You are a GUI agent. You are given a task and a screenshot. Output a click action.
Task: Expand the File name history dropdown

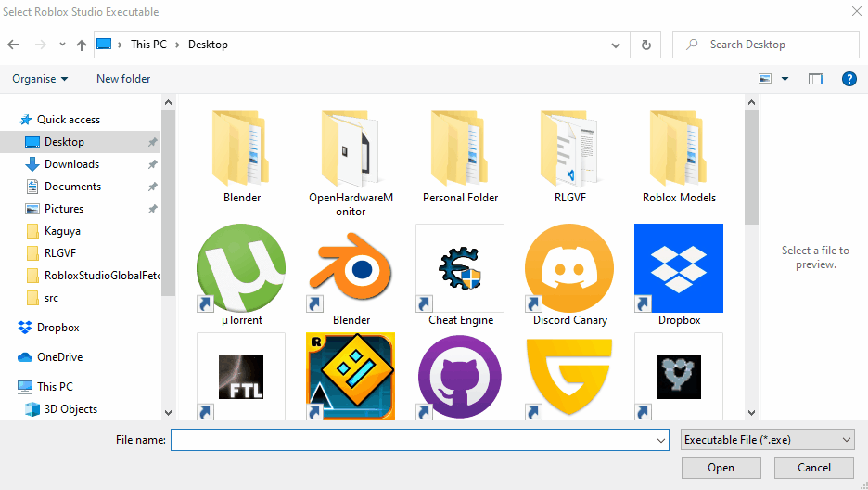point(661,440)
